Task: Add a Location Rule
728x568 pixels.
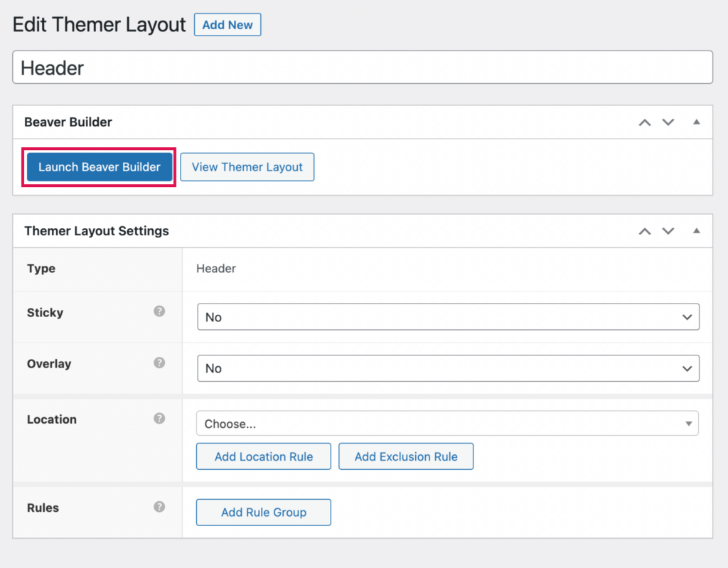Action: [x=263, y=456]
